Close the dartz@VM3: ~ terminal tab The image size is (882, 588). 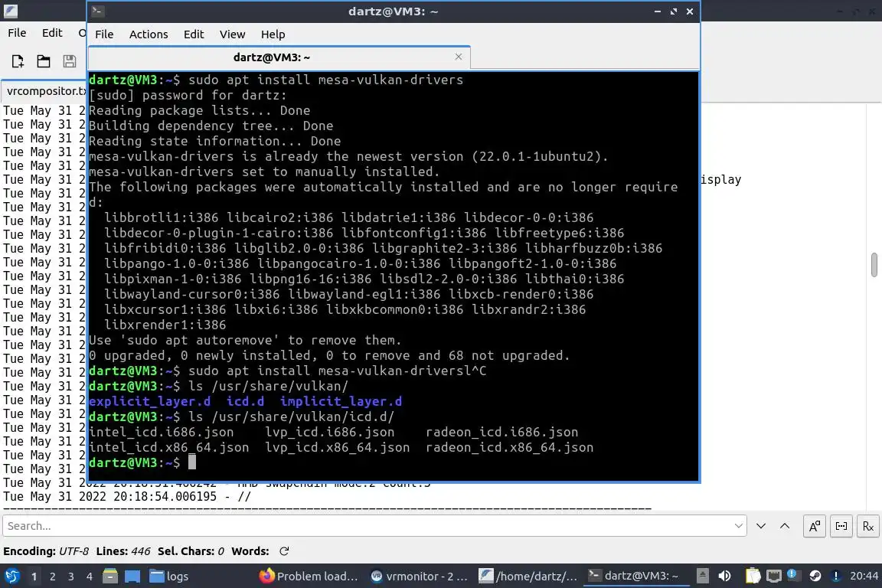[459, 57]
